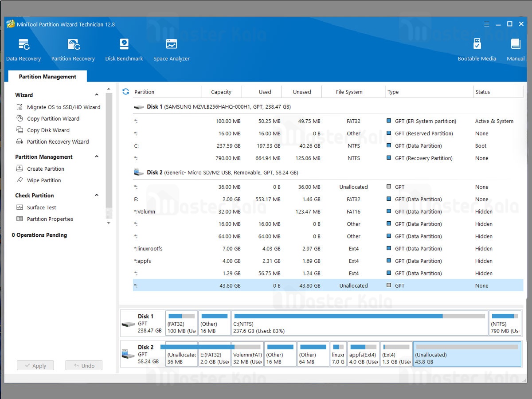This screenshot has width=532, height=399.
Task: Open the hamburger menu in the title bar
Action: pos(487,24)
